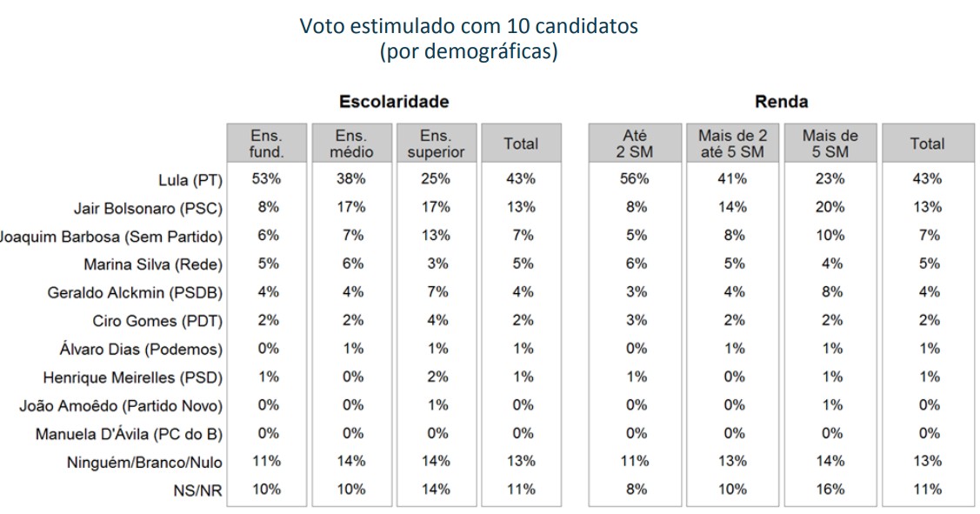Click the 53% cell in Lula's row
The height and width of the screenshot is (514, 980).
(x=267, y=179)
